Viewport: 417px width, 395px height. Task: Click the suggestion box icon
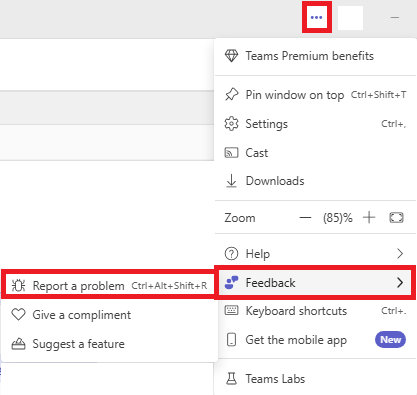click(18, 344)
